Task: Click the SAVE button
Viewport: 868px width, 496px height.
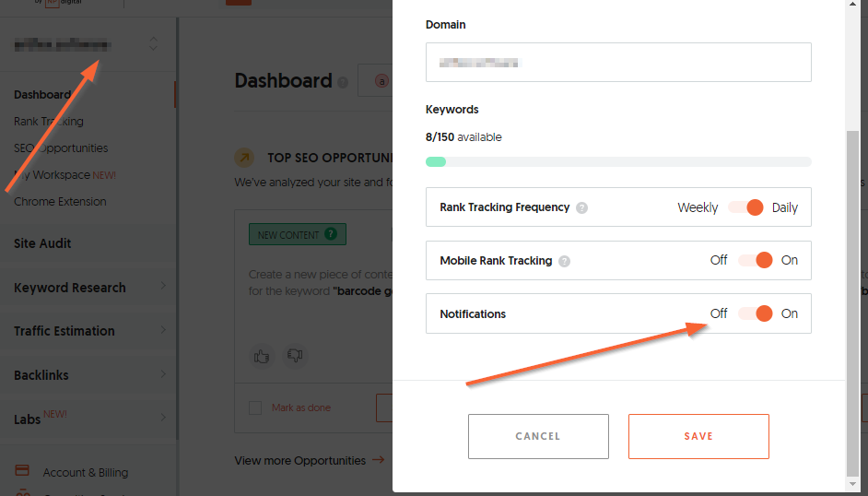Action: (698, 436)
